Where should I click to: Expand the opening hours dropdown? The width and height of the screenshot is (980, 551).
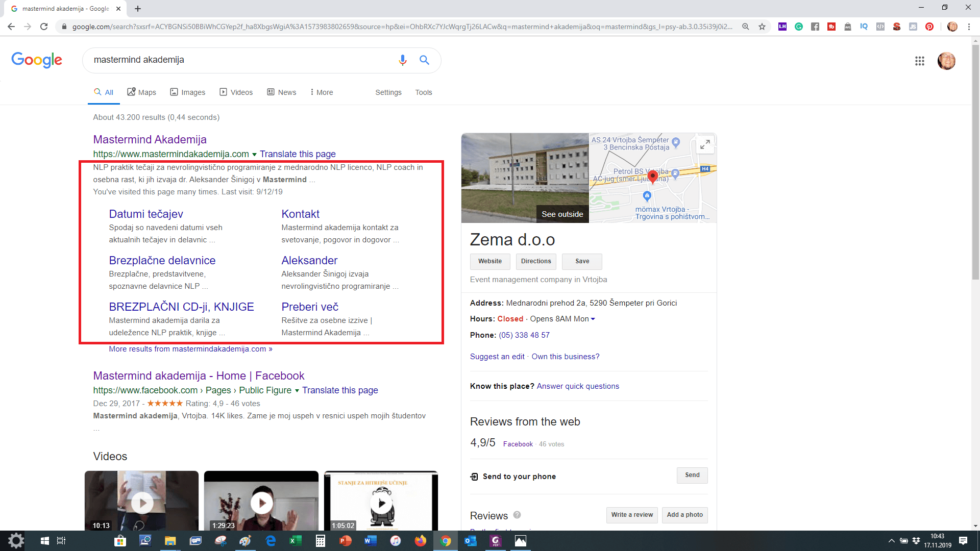[593, 319]
